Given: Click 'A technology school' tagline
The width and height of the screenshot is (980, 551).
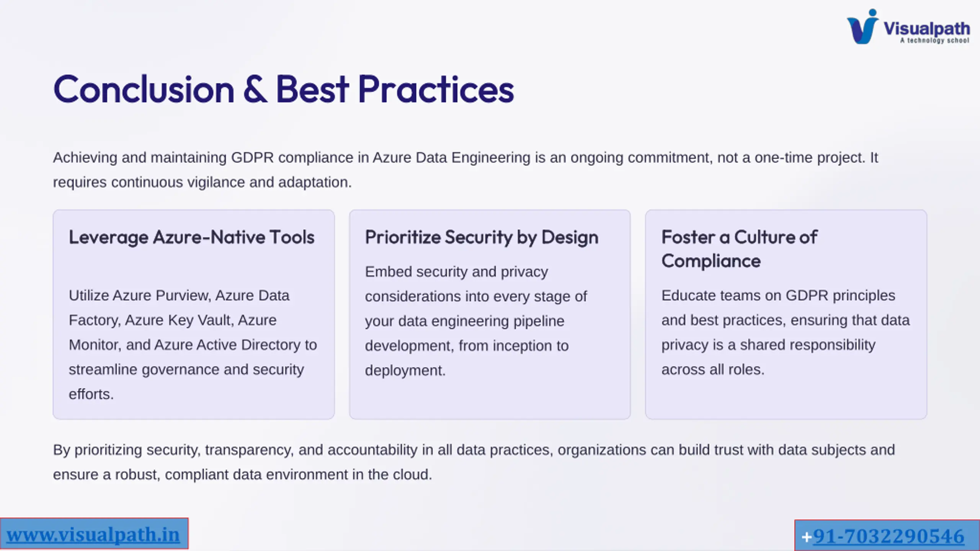Looking at the screenshot, I should click(934, 41).
